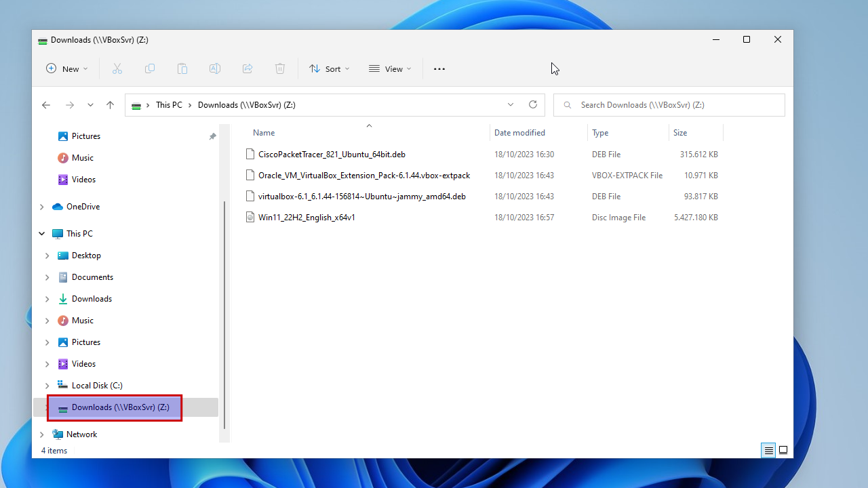Click the VBOX-EXTPACK File type cell
The height and width of the screenshot is (488, 868).
pos(627,176)
